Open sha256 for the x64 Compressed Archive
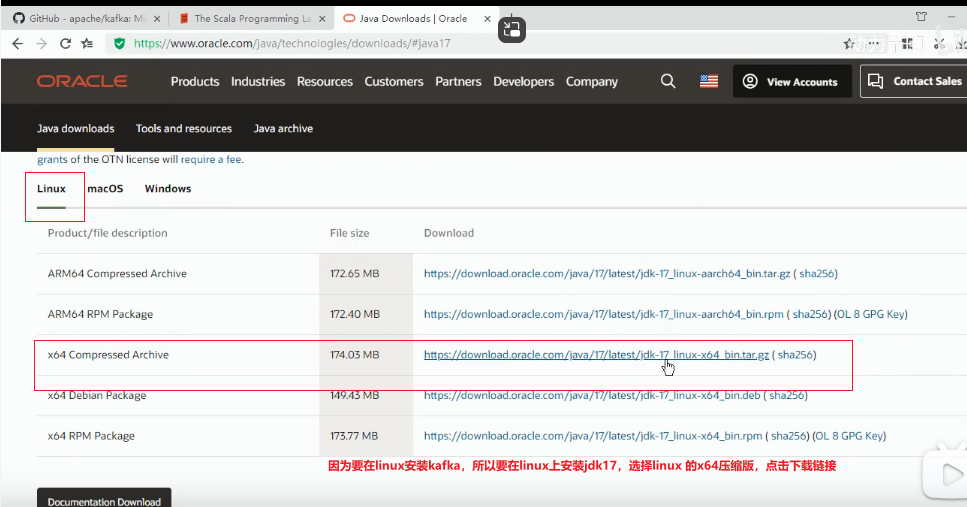Screen dimensions: 967x507 (x=795, y=355)
